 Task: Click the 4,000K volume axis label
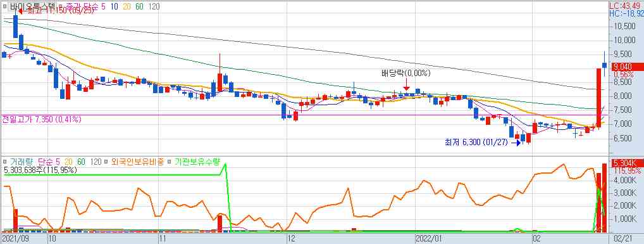[624, 180]
